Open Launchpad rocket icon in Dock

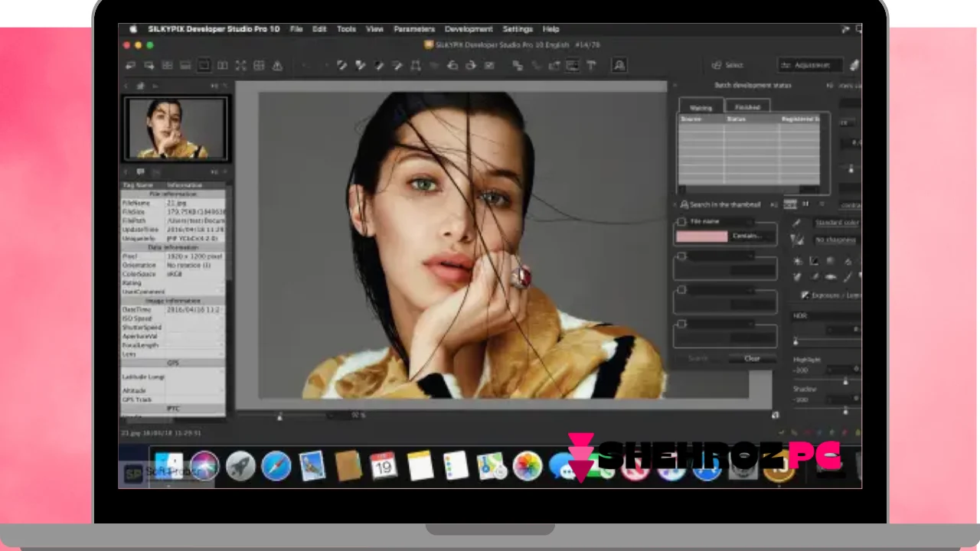coord(240,465)
